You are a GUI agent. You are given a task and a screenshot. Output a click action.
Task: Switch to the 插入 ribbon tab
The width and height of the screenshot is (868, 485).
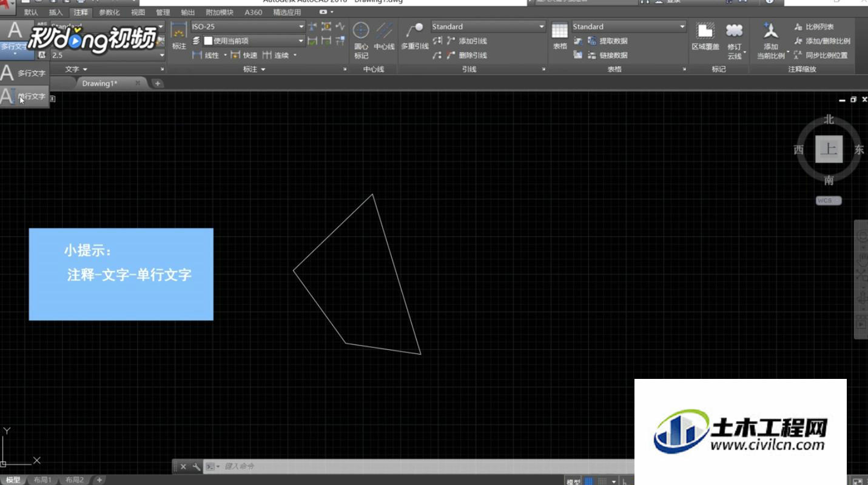pos(55,12)
